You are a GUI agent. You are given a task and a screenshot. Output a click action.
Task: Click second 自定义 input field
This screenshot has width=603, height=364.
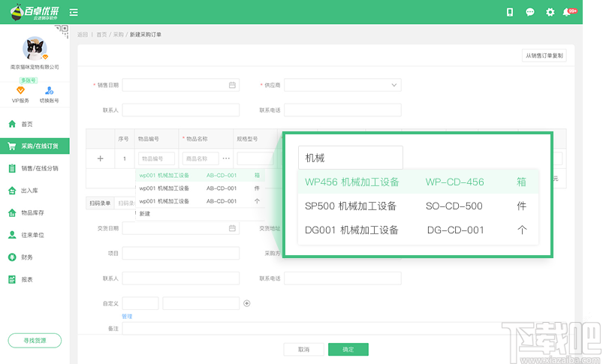pos(201,303)
